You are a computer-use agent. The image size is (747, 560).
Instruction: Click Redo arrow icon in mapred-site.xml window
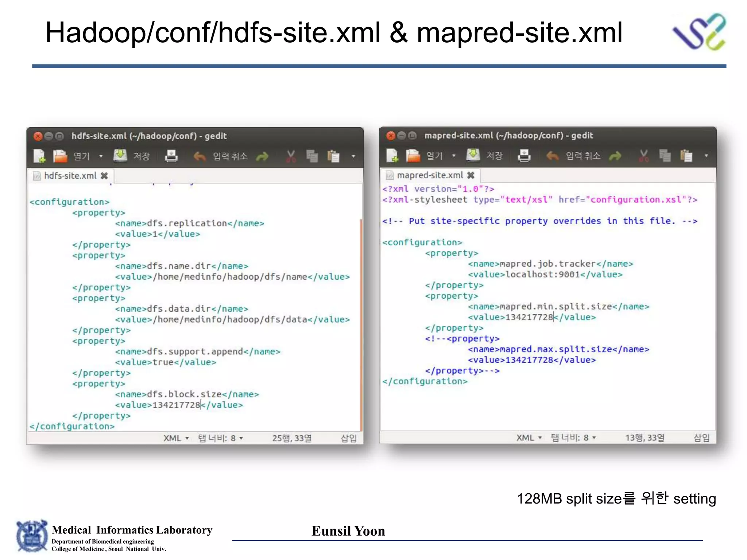point(615,156)
